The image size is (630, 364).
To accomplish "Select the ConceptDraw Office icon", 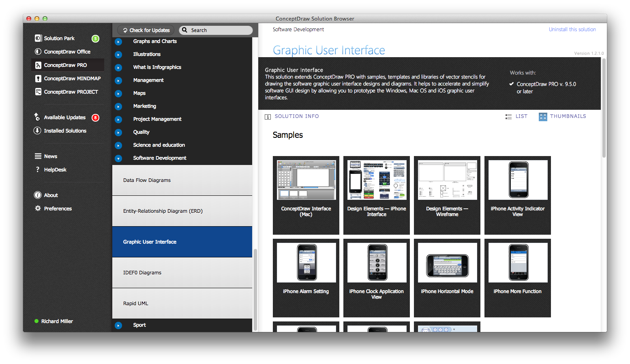I will pos(38,51).
